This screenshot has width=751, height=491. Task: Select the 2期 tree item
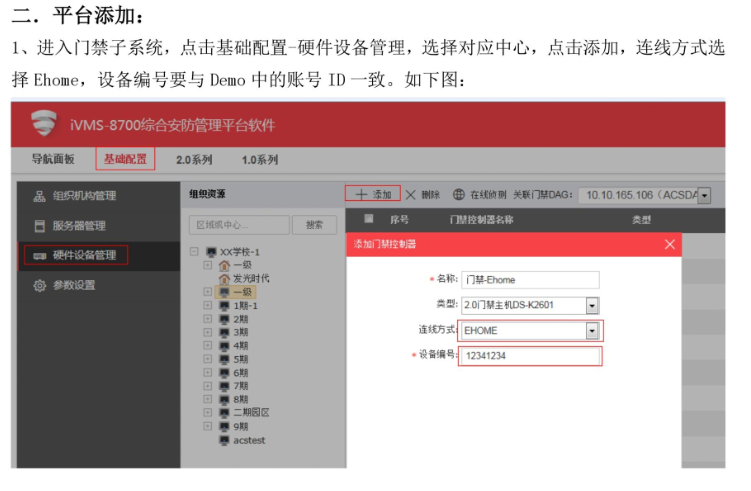pos(240,319)
